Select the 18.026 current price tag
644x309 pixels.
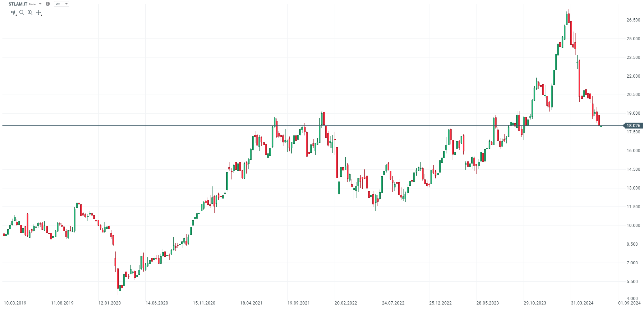[x=633, y=126]
